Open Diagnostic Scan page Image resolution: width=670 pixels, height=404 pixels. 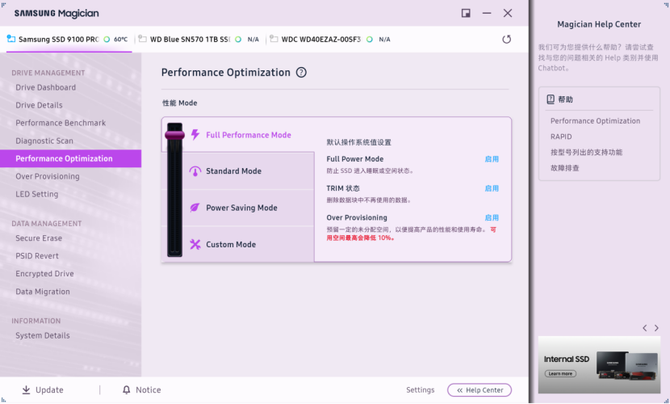(44, 141)
